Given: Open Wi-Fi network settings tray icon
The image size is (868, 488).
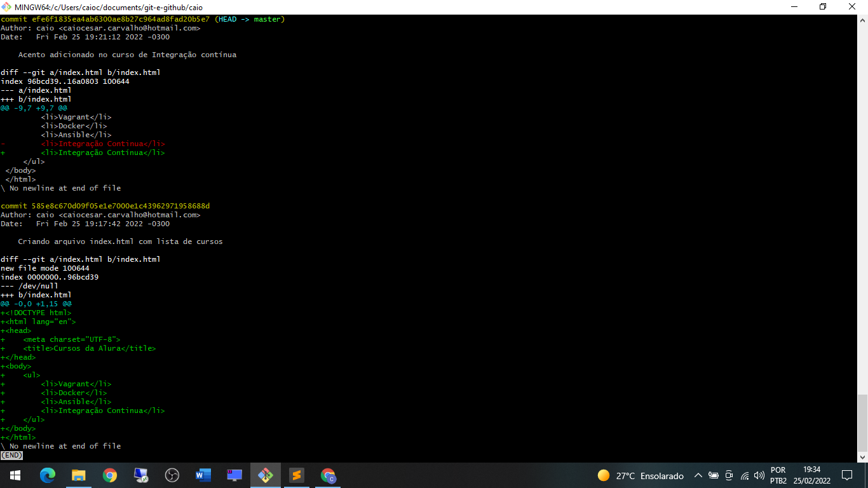Looking at the screenshot, I should pos(744,475).
